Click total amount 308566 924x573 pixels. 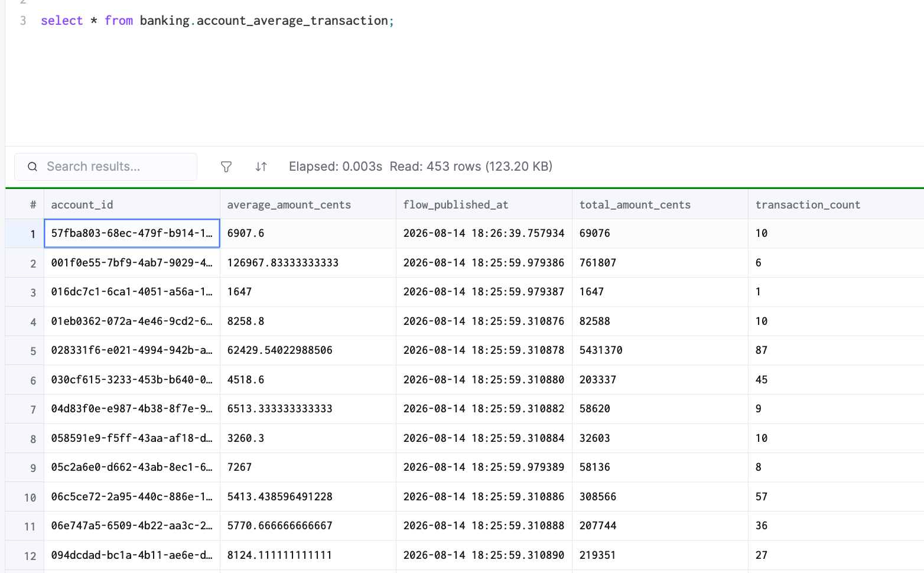597,497
